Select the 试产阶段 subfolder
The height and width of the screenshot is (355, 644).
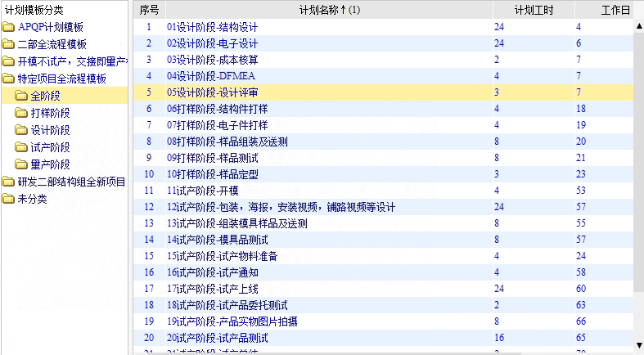[51, 147]
